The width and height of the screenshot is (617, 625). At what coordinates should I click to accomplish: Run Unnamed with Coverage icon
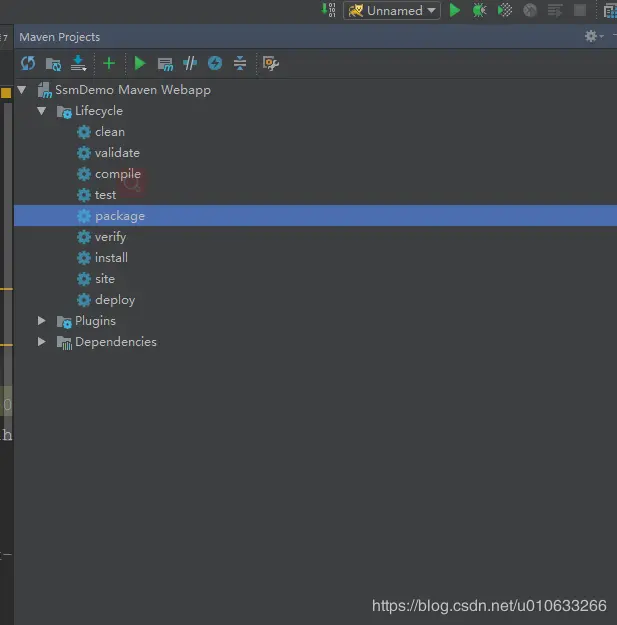pos(505,10)
